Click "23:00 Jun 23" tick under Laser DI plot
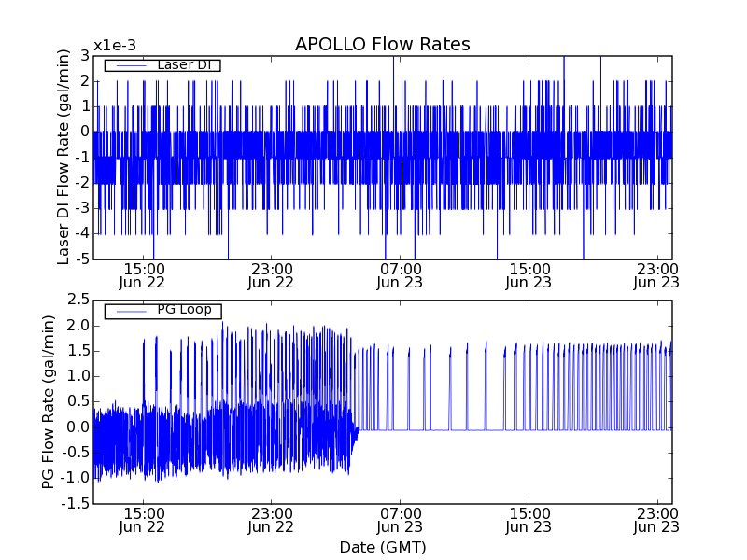Image resolution: width=747 pixels, height=560 pixels. 656,276
